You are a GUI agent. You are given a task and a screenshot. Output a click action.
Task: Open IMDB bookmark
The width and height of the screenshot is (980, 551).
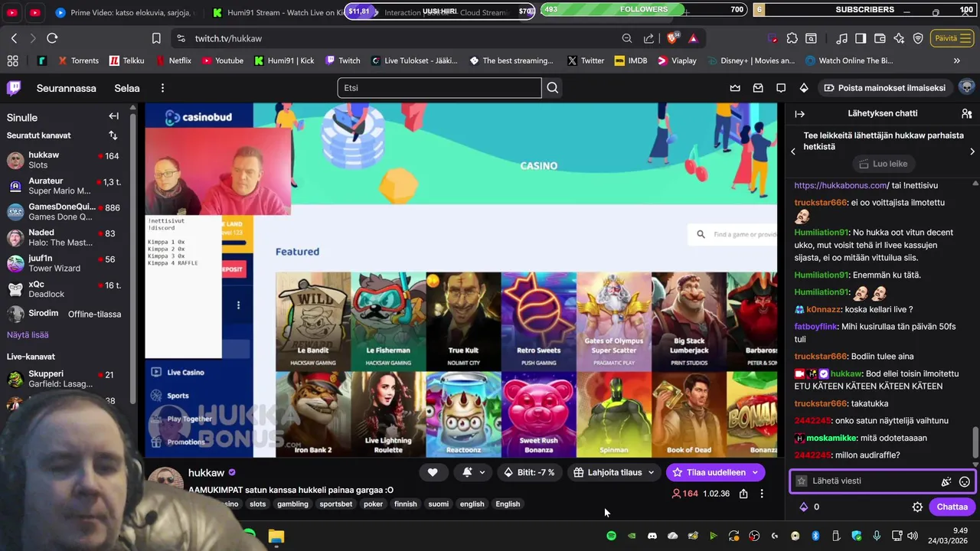click(x=631, y=60)
